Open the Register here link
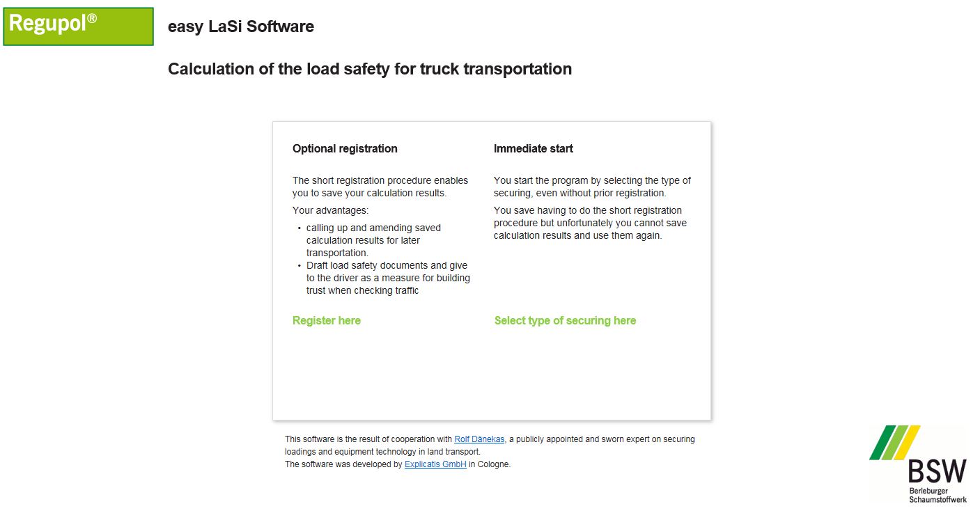 click(x=327, y=321)
